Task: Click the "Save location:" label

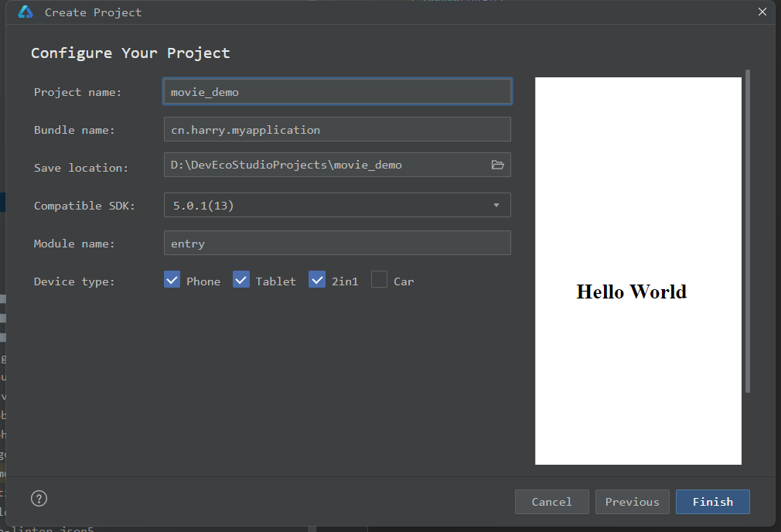Action: coord(81,168)
